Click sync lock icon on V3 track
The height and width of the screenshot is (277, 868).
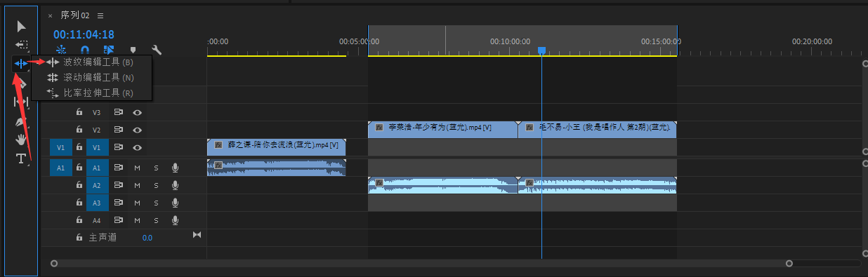click(119, 112)
